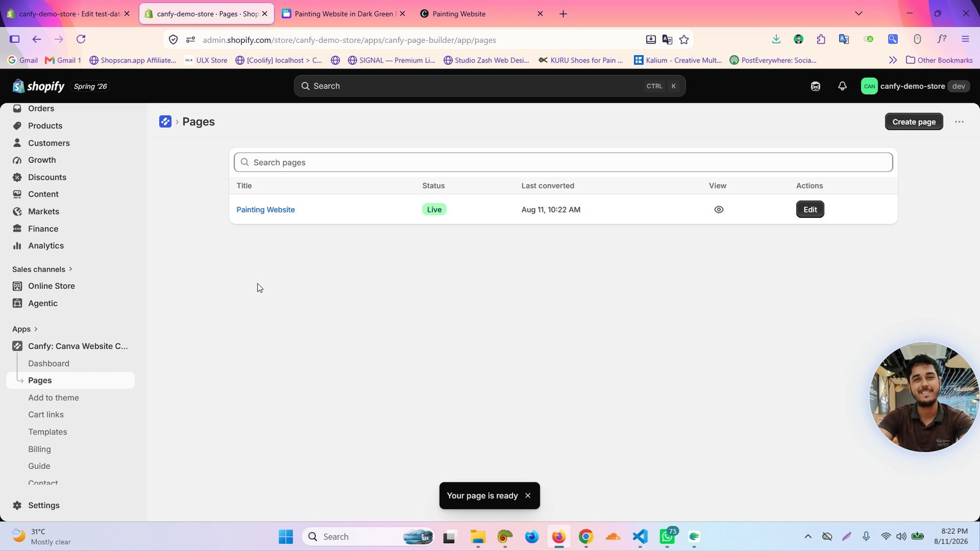This screenshot has height=551, width=980.
Task: Open the three-dot more actions menu
Action: click(x=959, y=122)
